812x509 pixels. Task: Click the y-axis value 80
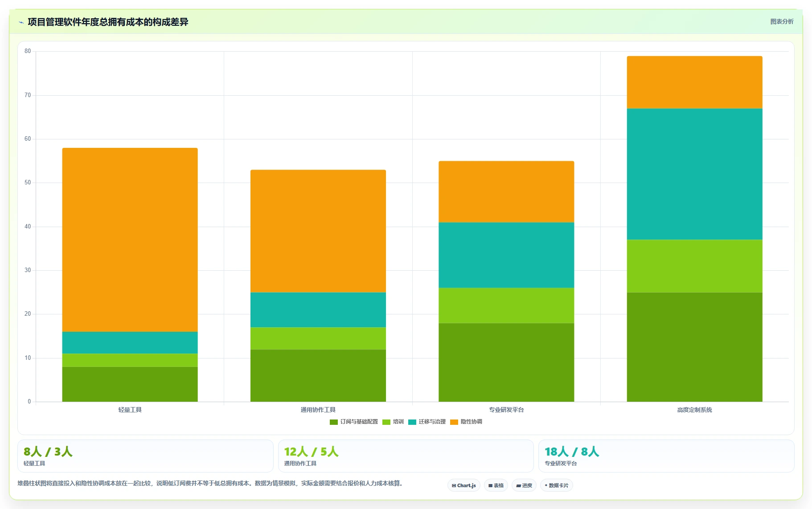point(28,51)
